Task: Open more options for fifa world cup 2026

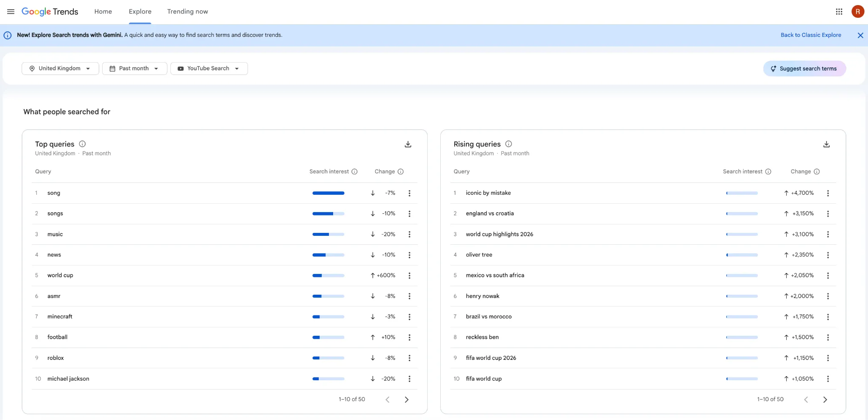Action: 828,358
